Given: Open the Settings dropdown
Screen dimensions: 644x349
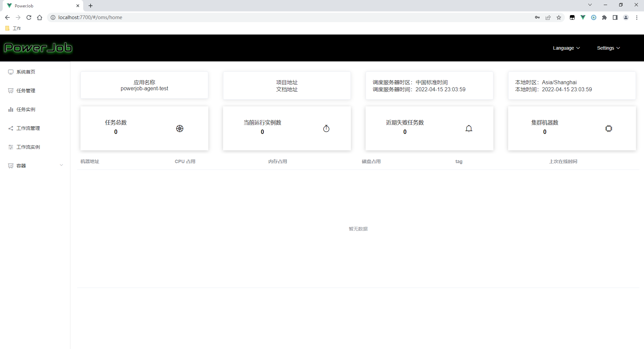Looking at the screenshot, I should coord(608,48).
